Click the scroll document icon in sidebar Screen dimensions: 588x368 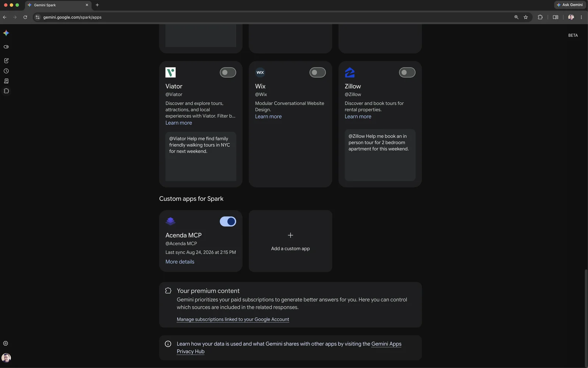(x=6, y=81)
